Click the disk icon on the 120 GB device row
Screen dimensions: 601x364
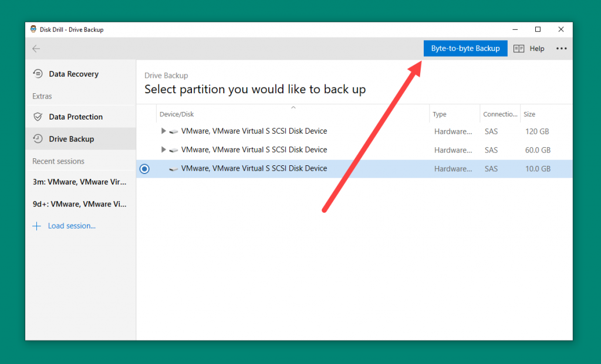(x=173, y=131)
